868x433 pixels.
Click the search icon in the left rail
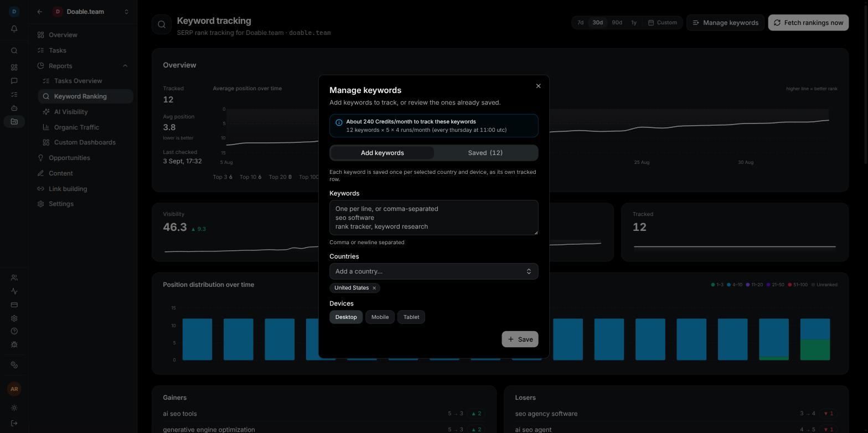pos(14,51)
